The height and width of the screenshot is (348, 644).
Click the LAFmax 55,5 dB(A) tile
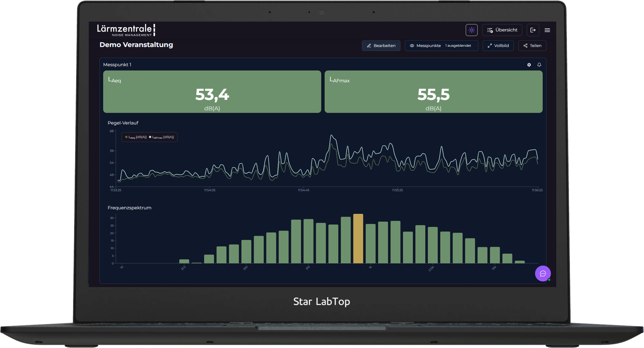(x=433, y=92)
